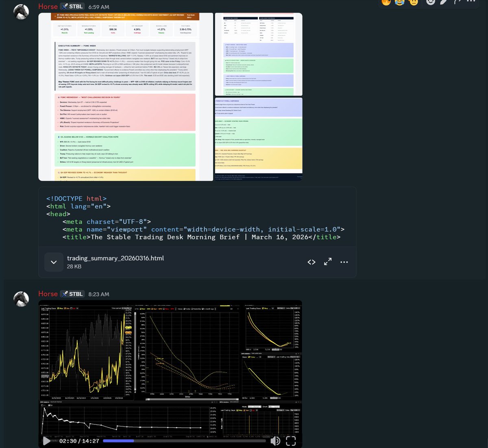Open more options for the HTML attachment
This screenshot has height=448, width=488.
click(344, 262)
